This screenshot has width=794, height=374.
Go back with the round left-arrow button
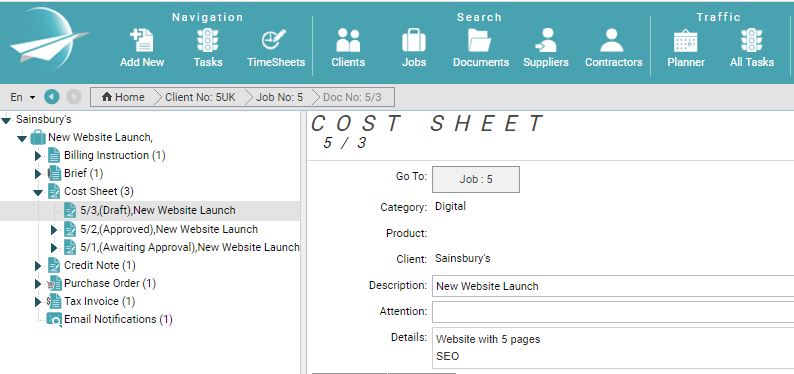click(52, 97)
